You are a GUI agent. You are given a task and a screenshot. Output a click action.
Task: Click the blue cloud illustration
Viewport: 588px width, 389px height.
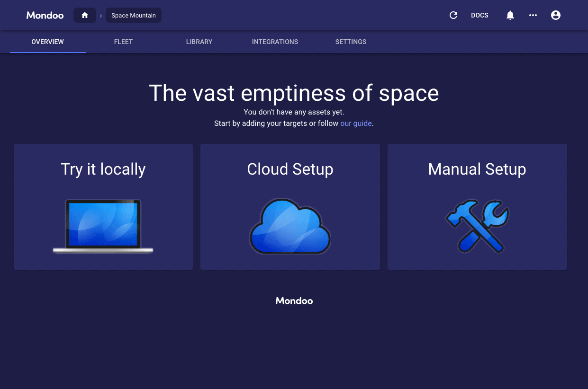pos(290,226)
